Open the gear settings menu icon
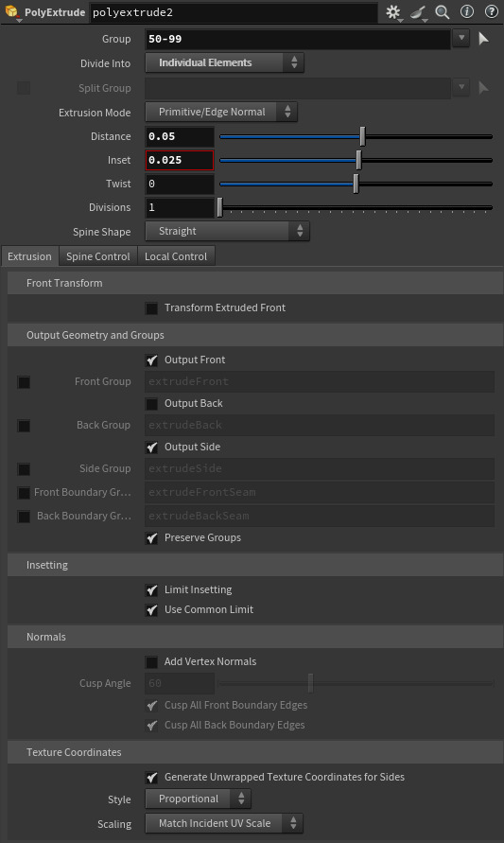This screenshot has width=504, height=843. click(x=393, y=12)
